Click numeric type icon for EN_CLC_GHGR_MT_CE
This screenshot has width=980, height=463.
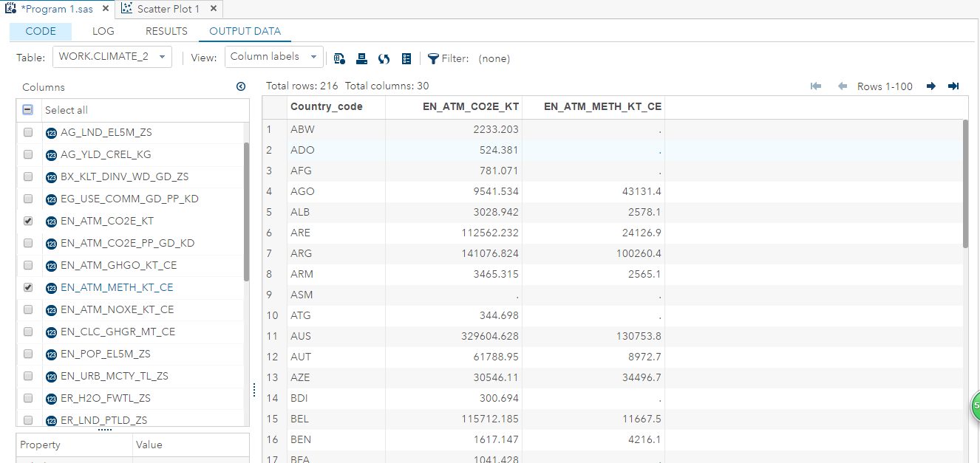click(x=51, y=332)
